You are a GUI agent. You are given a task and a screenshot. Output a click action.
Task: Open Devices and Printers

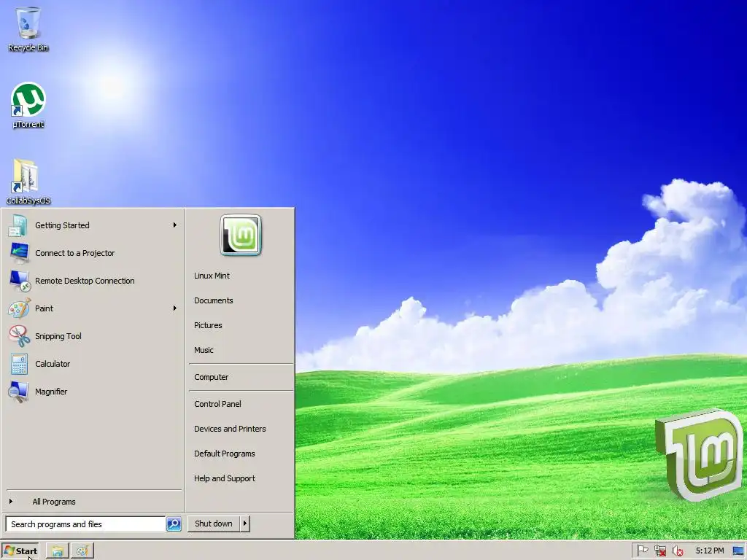pos(230,429)
